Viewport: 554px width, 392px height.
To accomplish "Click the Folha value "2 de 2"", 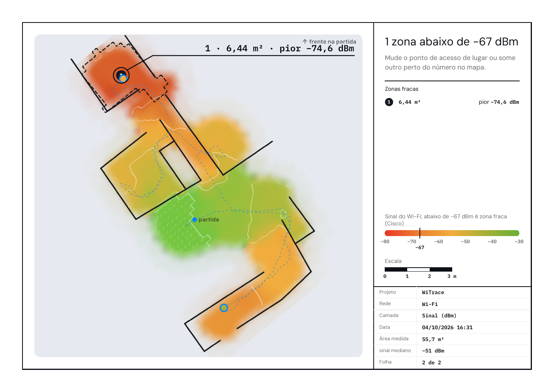I will click(431, 363).
